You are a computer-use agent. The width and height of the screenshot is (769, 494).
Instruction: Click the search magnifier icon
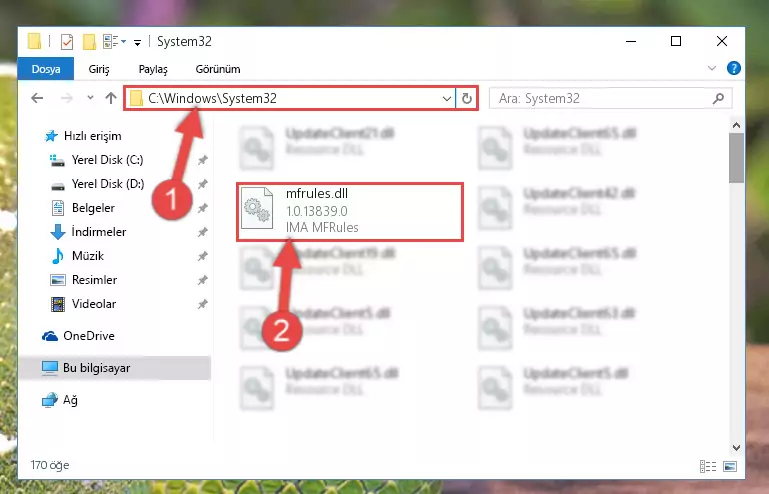tap(718, 99)
